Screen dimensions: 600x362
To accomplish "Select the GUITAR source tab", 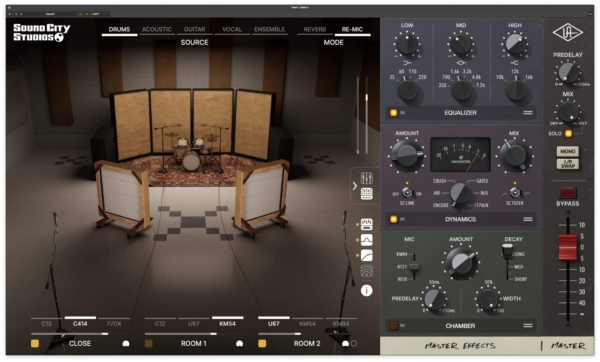I will point(194,29).
